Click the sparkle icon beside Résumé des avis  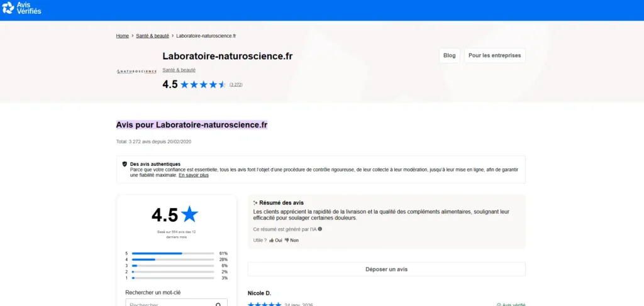[255, 202]
